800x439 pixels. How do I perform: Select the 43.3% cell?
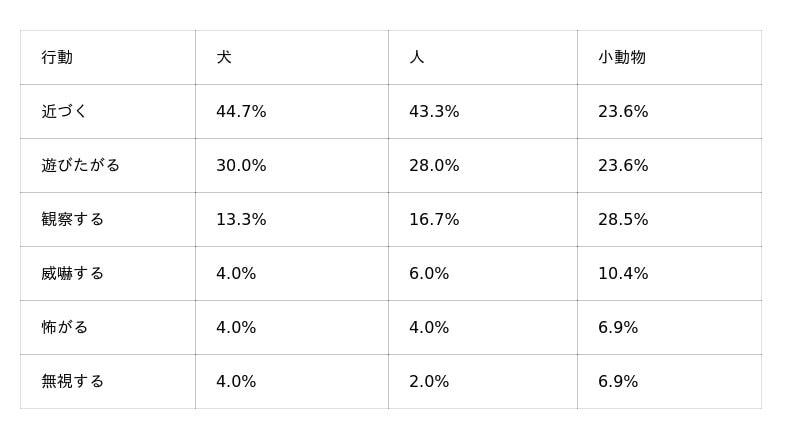pyautogui.click(x=434, y=111)
